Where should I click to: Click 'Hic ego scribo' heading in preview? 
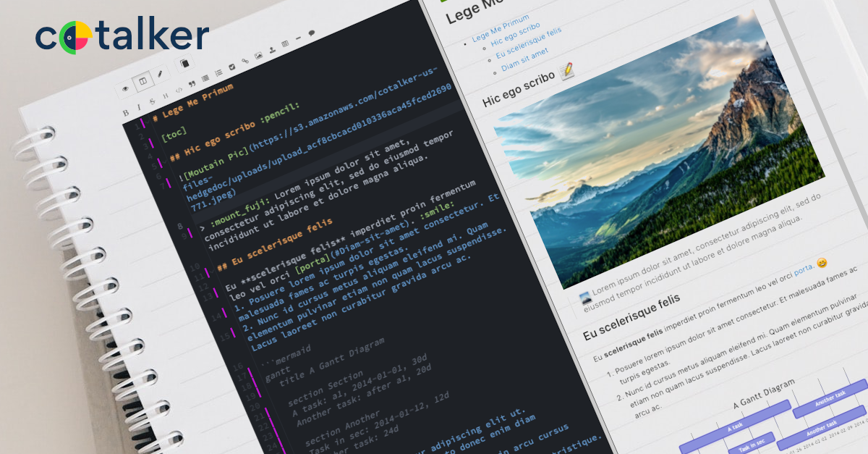tap(519, 89)
